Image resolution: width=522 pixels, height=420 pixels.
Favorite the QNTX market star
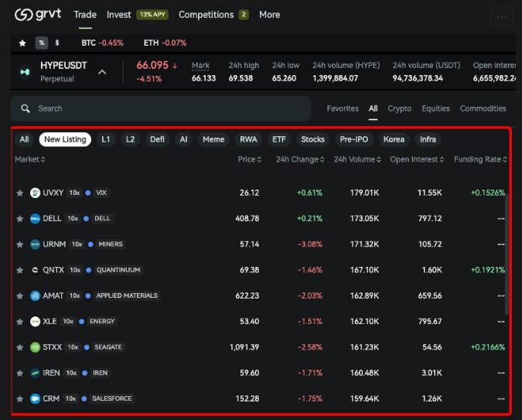tap(20, 270)
